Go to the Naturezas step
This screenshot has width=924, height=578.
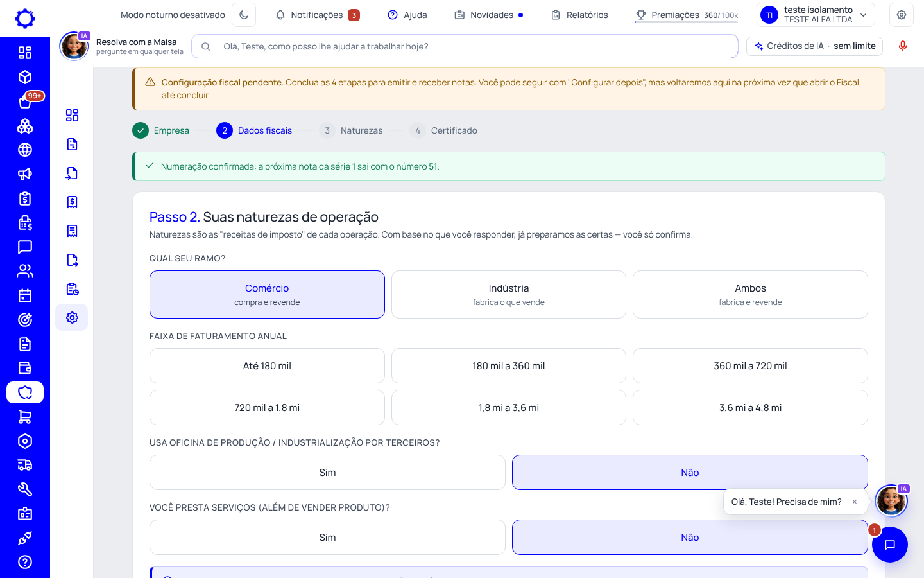(350, 130)
